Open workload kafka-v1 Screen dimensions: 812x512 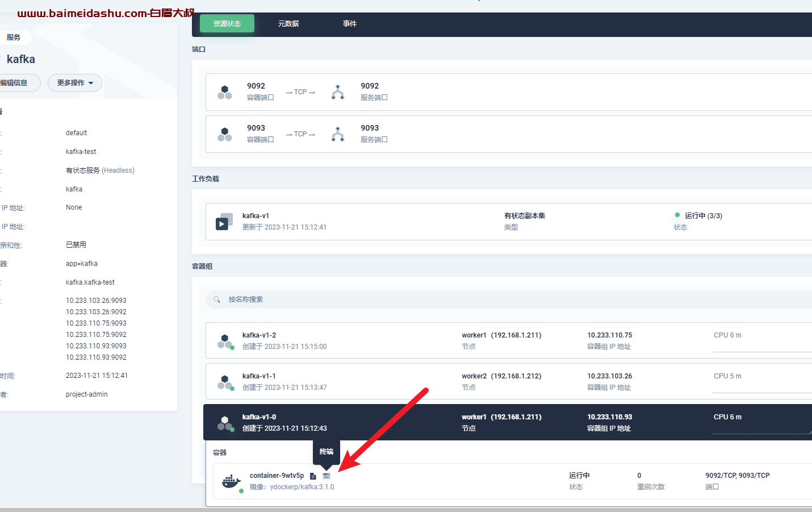click(256, 216)
